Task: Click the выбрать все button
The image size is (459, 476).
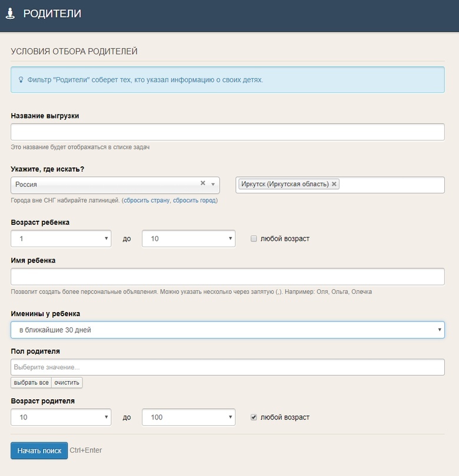Action: coord(31,382)
